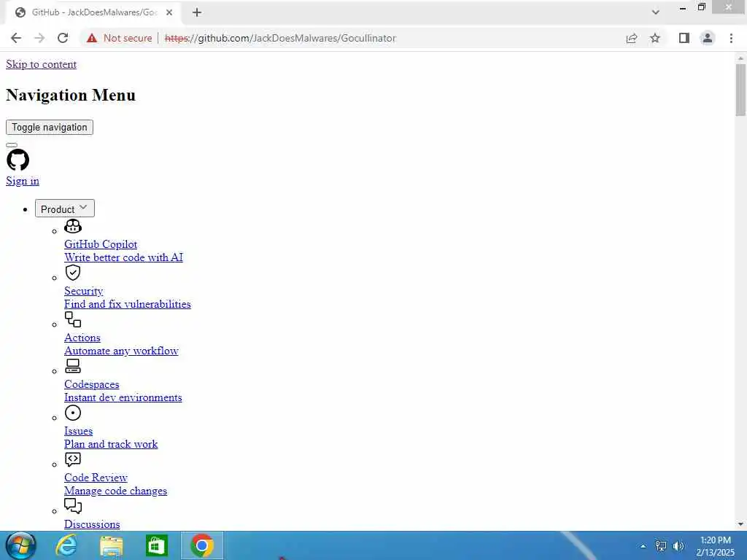Click the Not secure warning icon
The image size is (747, 560).
pos(92,38)
